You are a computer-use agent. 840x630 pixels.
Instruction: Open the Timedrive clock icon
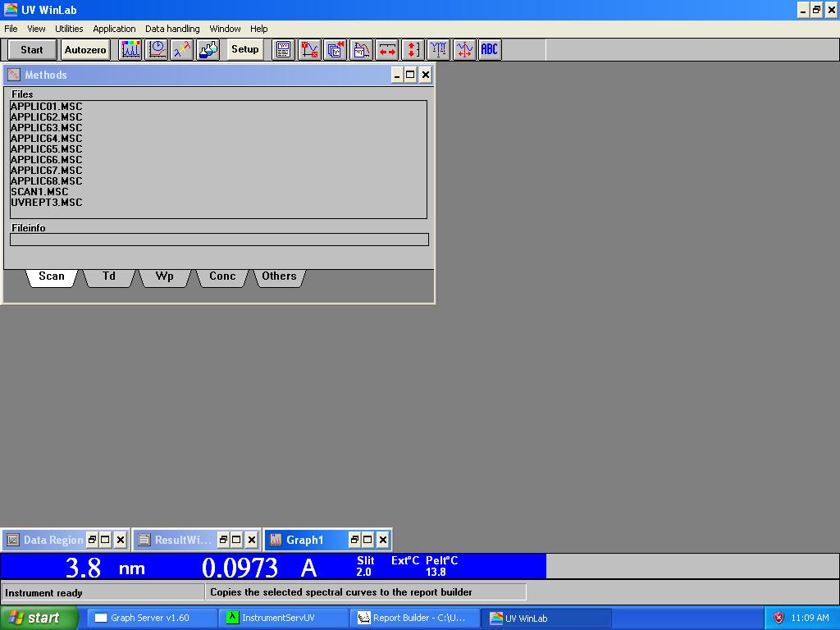[x=156, y=49]
